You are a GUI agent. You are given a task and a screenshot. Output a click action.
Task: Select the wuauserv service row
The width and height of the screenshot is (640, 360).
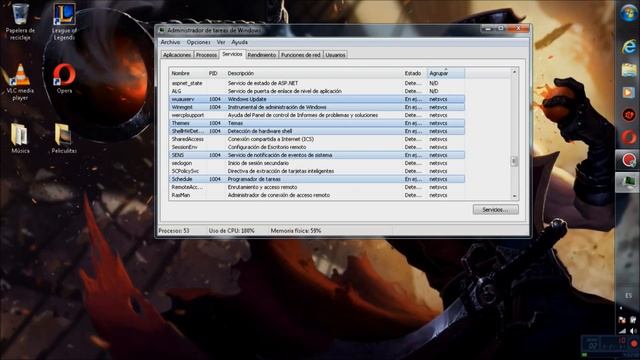[x=317, y=99]
